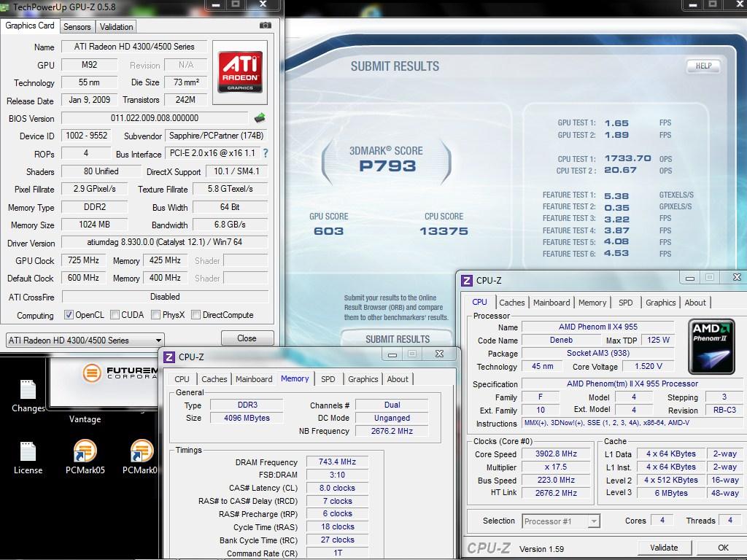
Task: Click the Release Date value Jan 9, 2009
Action: click(90, 100)
